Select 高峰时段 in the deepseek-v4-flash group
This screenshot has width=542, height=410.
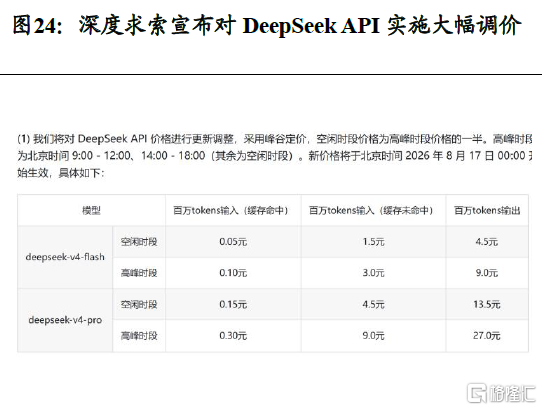pyautogui.click(x=139, y=273)
